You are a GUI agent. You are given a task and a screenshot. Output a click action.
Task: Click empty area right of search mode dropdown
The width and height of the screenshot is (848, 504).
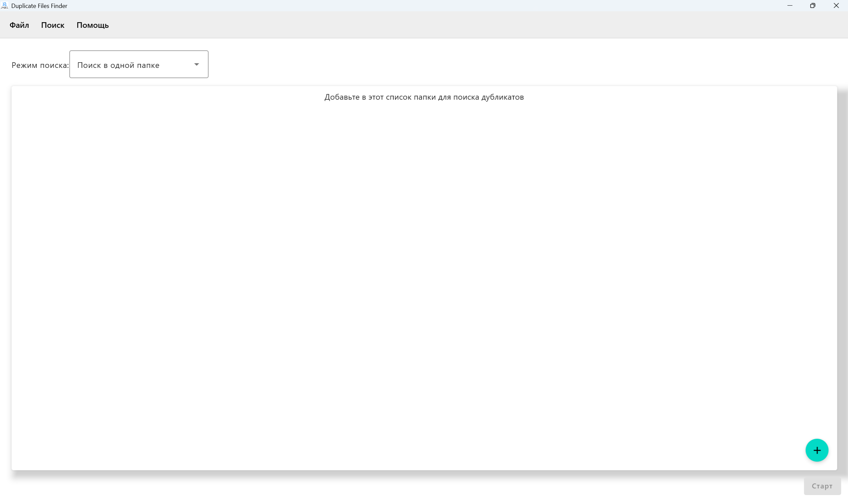coord(476,64)
